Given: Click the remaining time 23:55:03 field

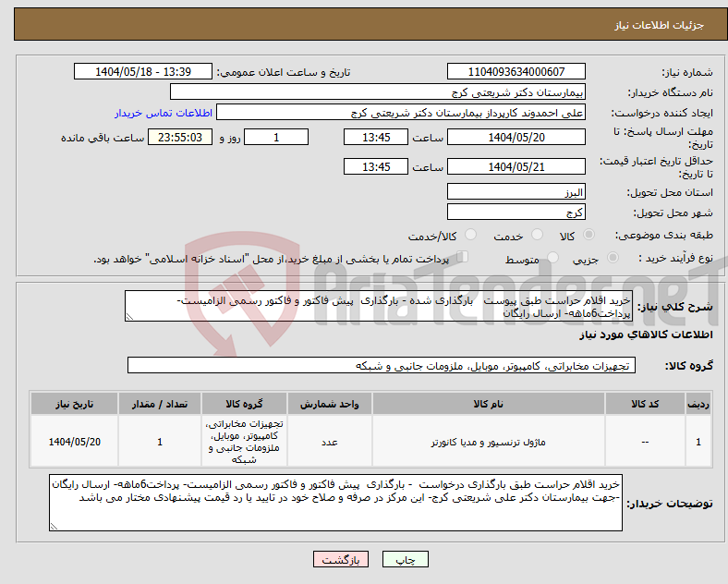Looking at the screenshot, I should click(179, 137).
